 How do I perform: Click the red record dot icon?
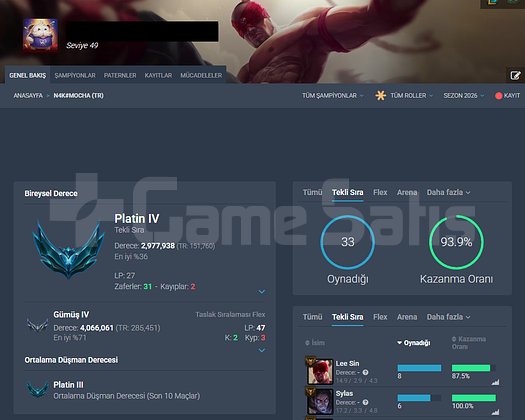point(498,95)
